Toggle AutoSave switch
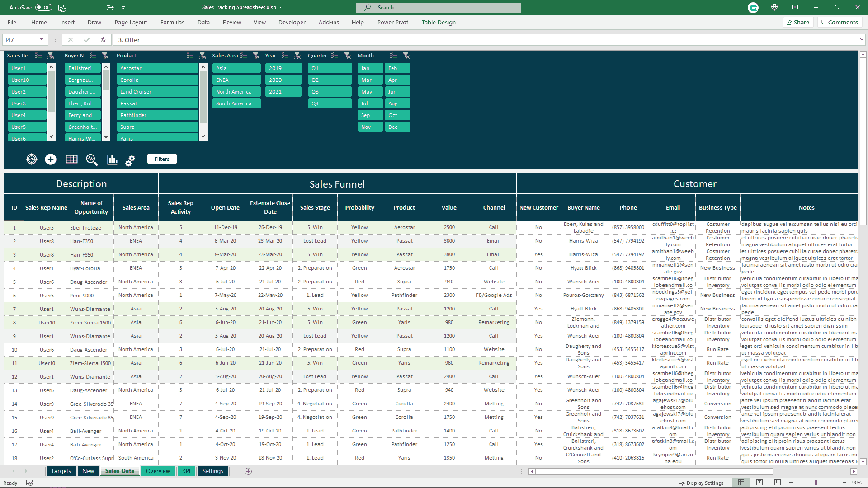This screenshot has width=868, height=488. pyautogui.click(x=44, y=8)
